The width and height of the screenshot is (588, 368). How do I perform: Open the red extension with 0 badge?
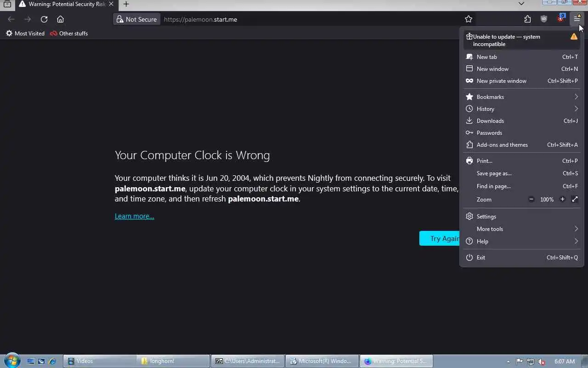(560, 19)
